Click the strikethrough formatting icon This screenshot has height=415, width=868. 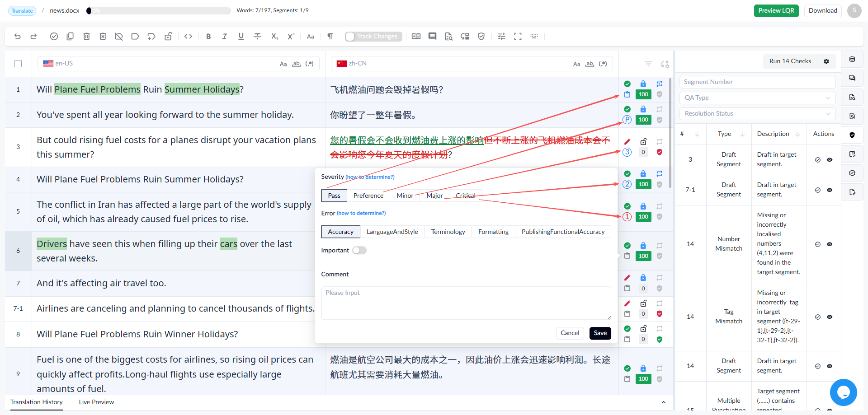tap(257, 37)
